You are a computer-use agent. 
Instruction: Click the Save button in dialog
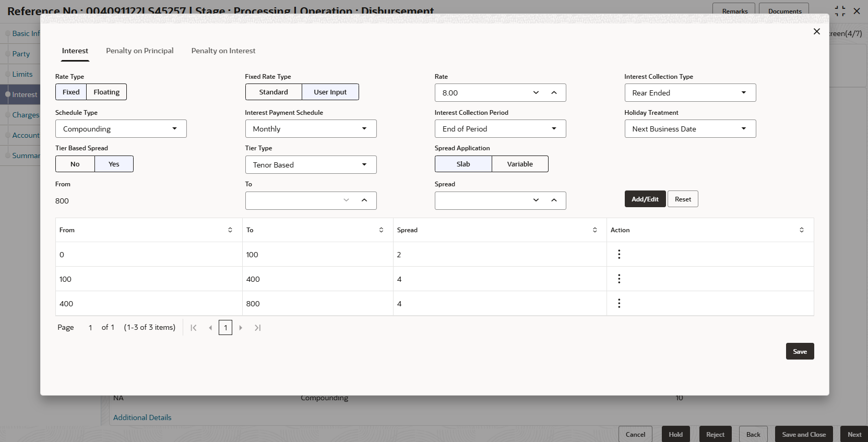(800, 351)
